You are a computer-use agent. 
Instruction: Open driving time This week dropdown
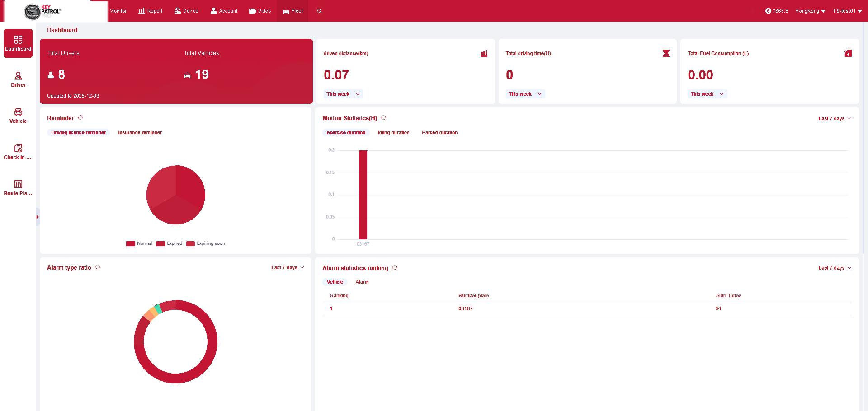(525, 94)
